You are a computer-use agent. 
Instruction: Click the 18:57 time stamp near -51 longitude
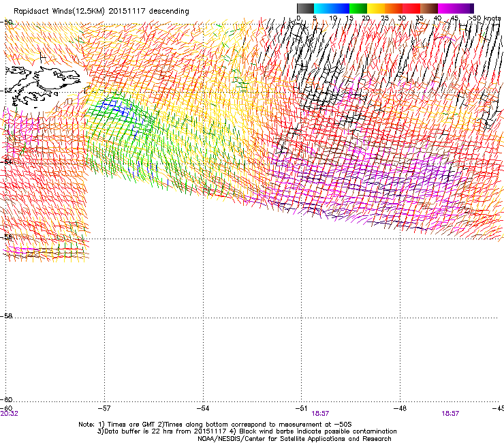pos(321,414)
